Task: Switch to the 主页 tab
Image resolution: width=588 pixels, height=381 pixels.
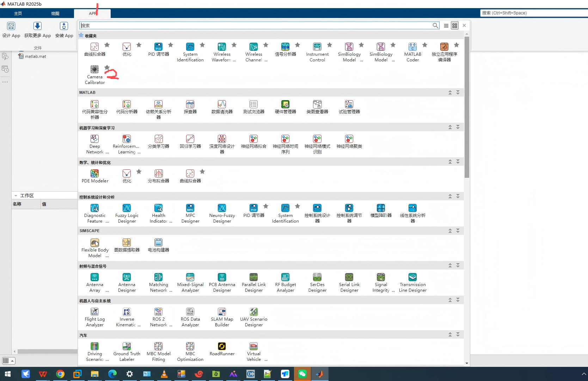Action: pyautogui.click(x=18, y=13)
